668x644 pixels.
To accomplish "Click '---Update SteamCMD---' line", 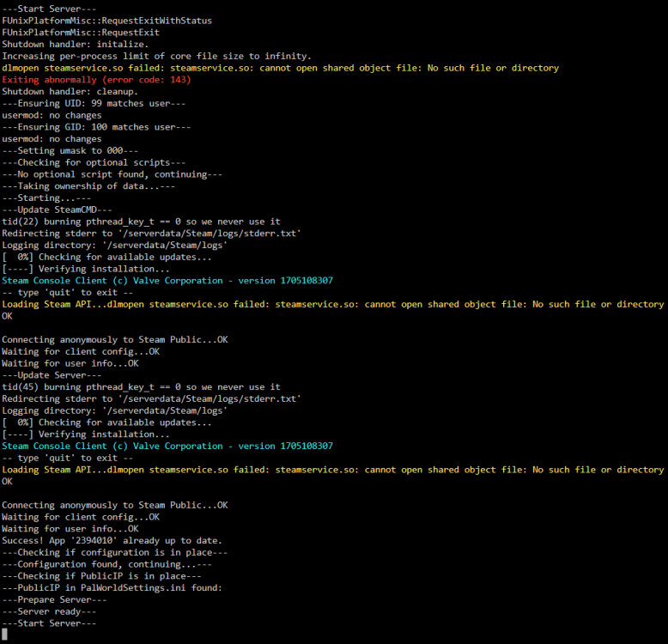I will (x=57, y=210).
